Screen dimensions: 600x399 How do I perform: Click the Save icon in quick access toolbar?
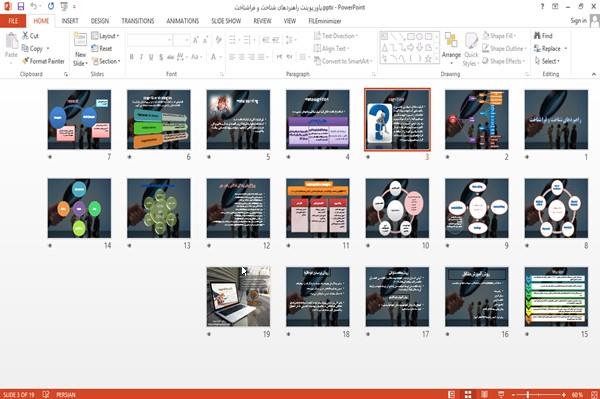click(21, 7)
